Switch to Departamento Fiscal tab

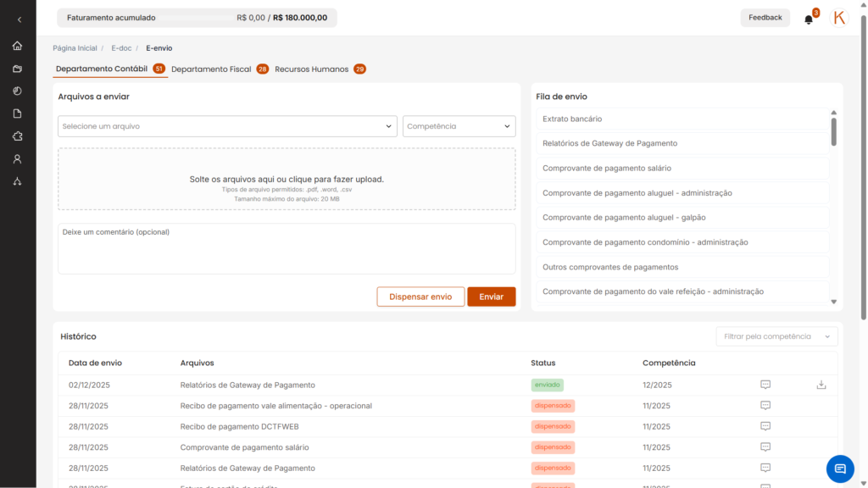click(212, 69)
